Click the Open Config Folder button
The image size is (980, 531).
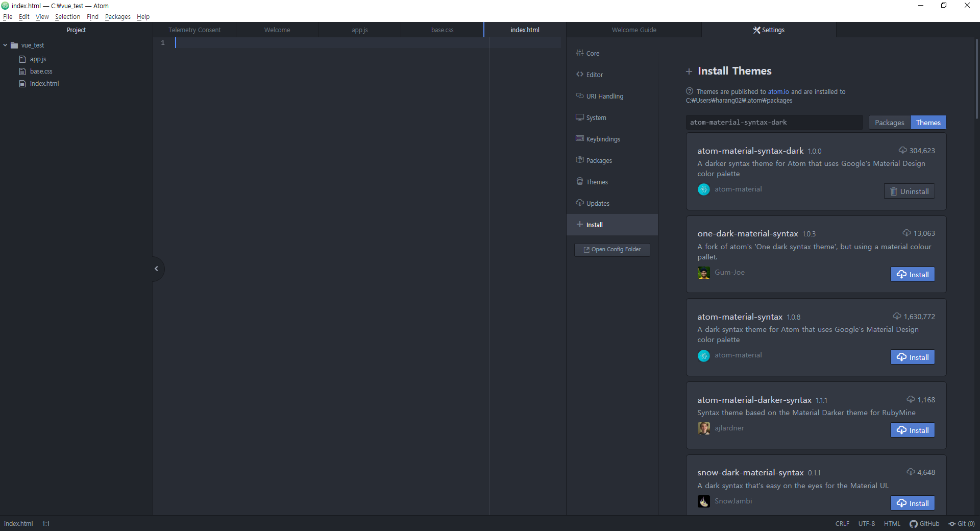612,250
